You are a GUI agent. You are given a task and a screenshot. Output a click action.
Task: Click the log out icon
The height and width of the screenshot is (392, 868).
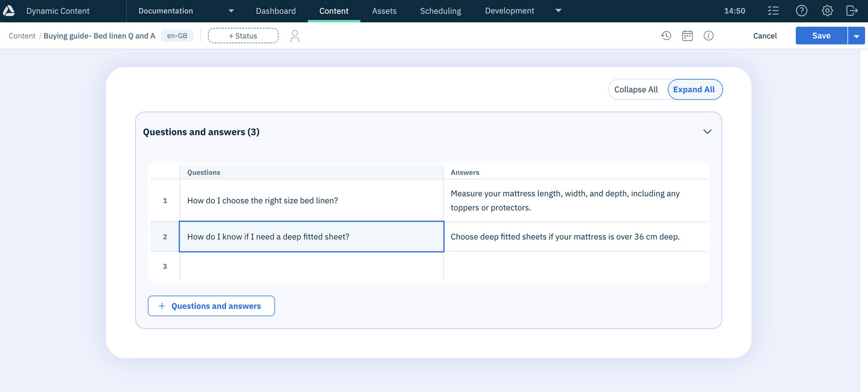coord(852,11)
